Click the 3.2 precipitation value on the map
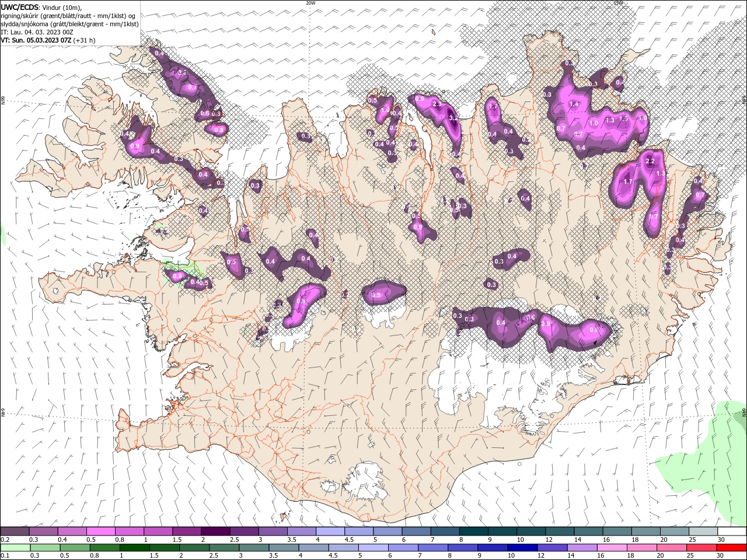The height and width of the screenshot is (560, 747). 453,117
